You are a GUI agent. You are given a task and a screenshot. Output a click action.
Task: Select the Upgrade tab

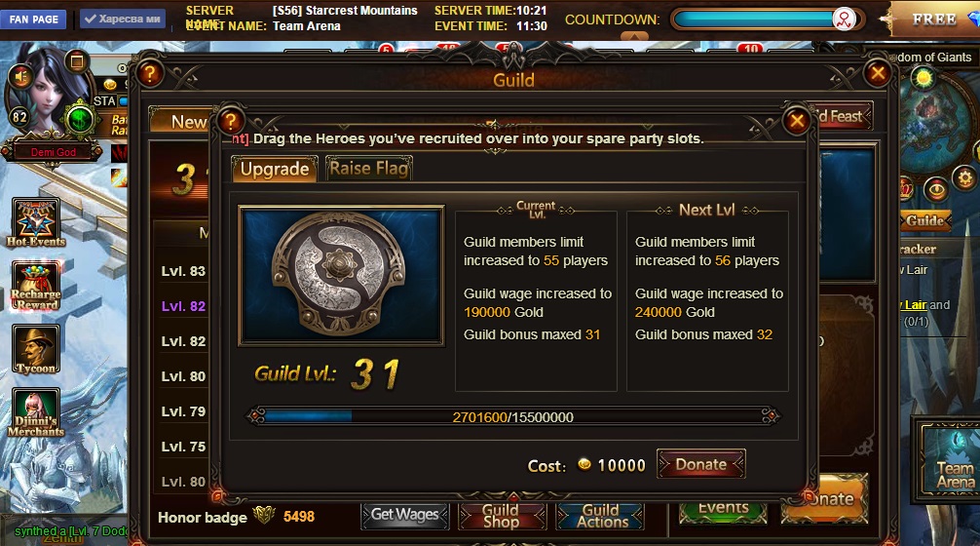275,169
